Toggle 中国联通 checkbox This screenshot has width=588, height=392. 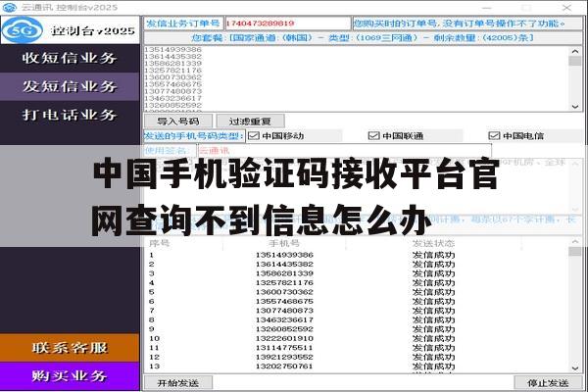tap(374, 136)
